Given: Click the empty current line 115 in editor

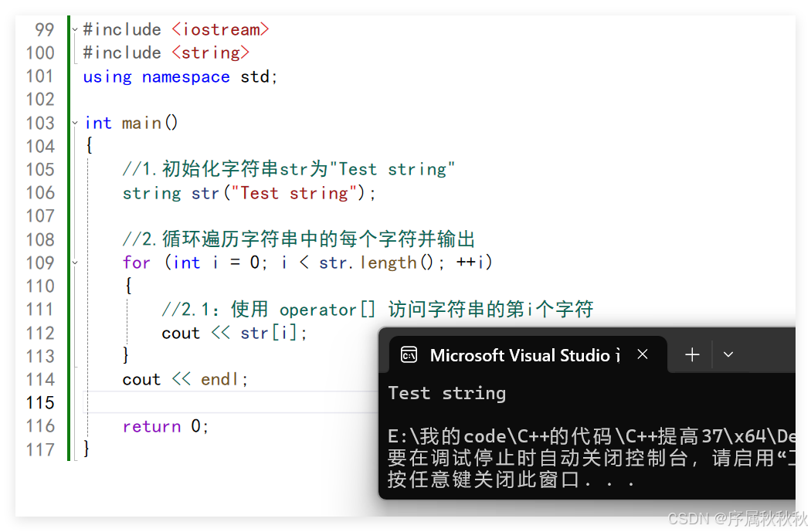Looking at the screenshot, I should pos(231,402).
